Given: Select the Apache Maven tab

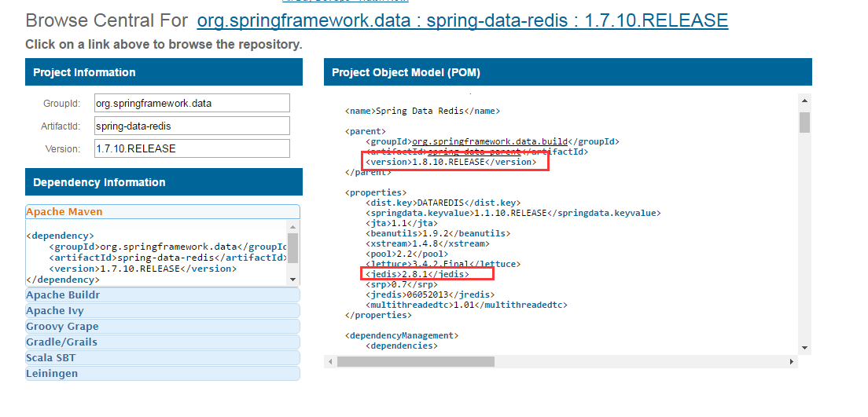Looking at the screenshot, I should [x=163, y=212].
